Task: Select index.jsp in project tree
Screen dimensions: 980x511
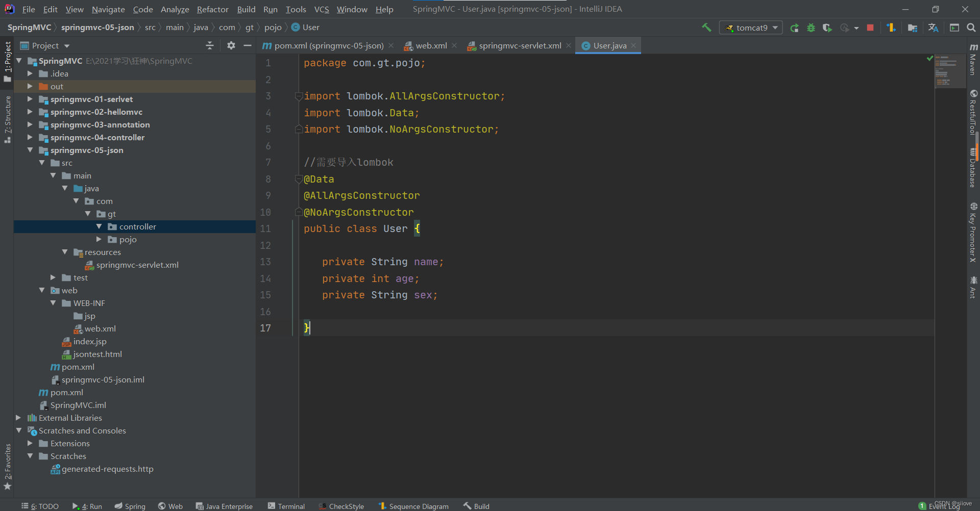Action: tap(89, 341)
